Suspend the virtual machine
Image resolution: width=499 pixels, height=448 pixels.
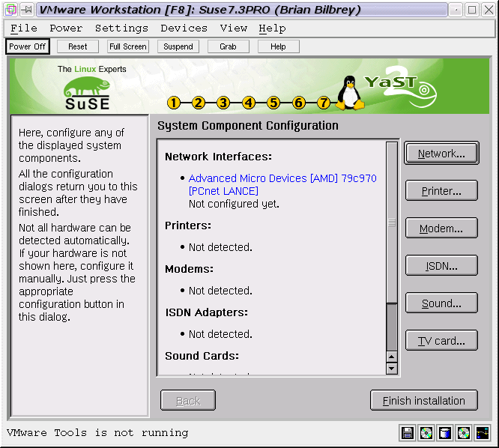(x=178, y=46)
